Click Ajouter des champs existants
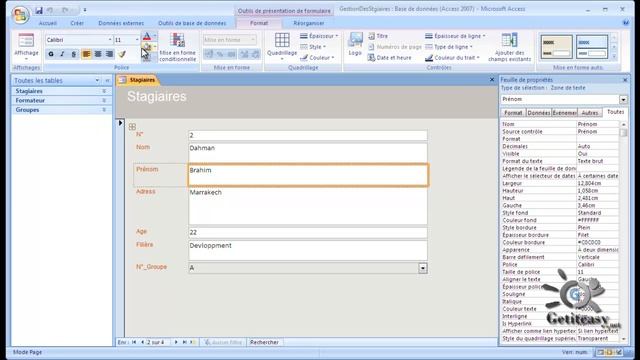Image resolution: width=640 pixels, height=360 pixels. pyautogui.click(x=509, y=47)
